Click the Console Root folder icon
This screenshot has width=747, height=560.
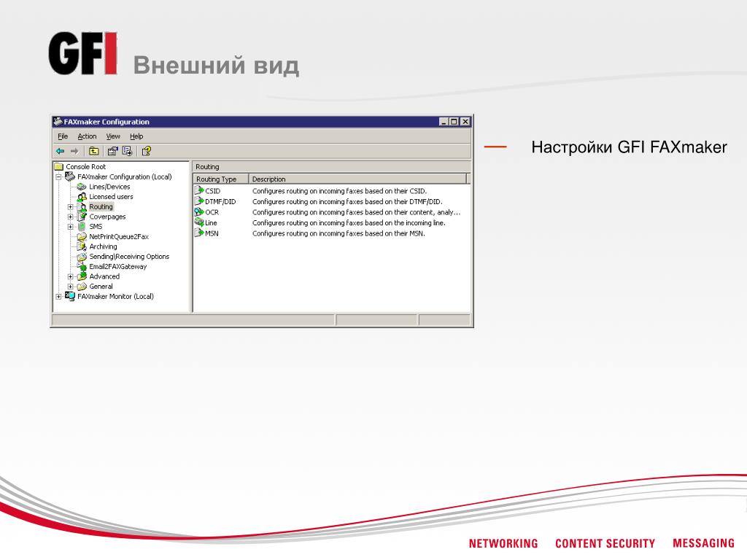pyautogui.click(x=59, y=167)
